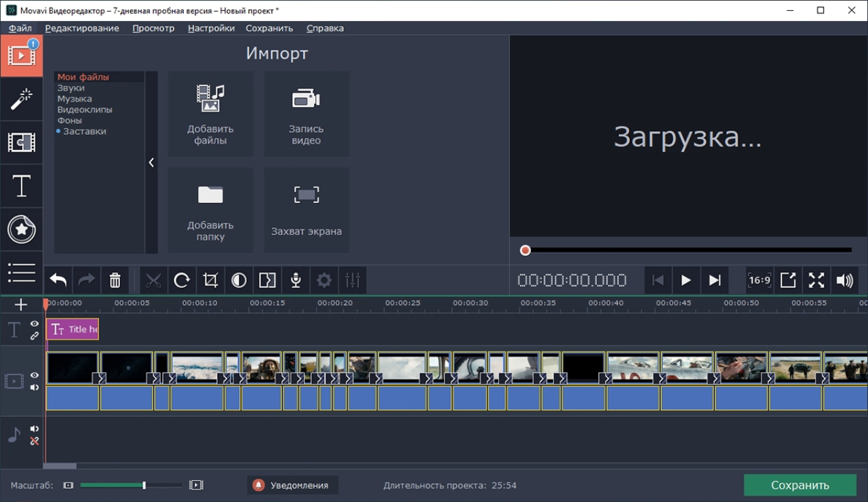
Task: Click Захват экрана button
Action: click(x=307, y=210)
